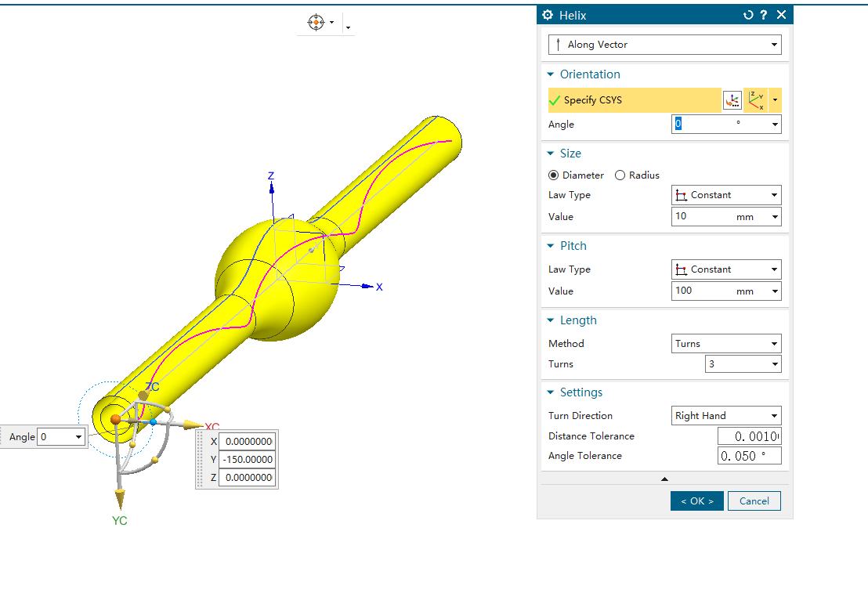Open the on-screen Angle dropdown arrow
Screen dimensions: 868x600
tap(78, 437)
